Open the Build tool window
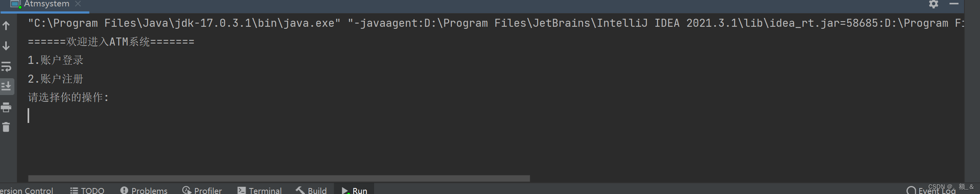The height and width of the screenshot is (194, 980). coord(311,190)
